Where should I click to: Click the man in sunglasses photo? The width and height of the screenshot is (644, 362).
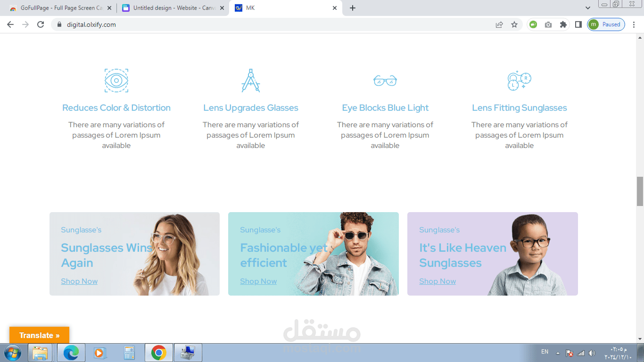(x=347, y=255)
